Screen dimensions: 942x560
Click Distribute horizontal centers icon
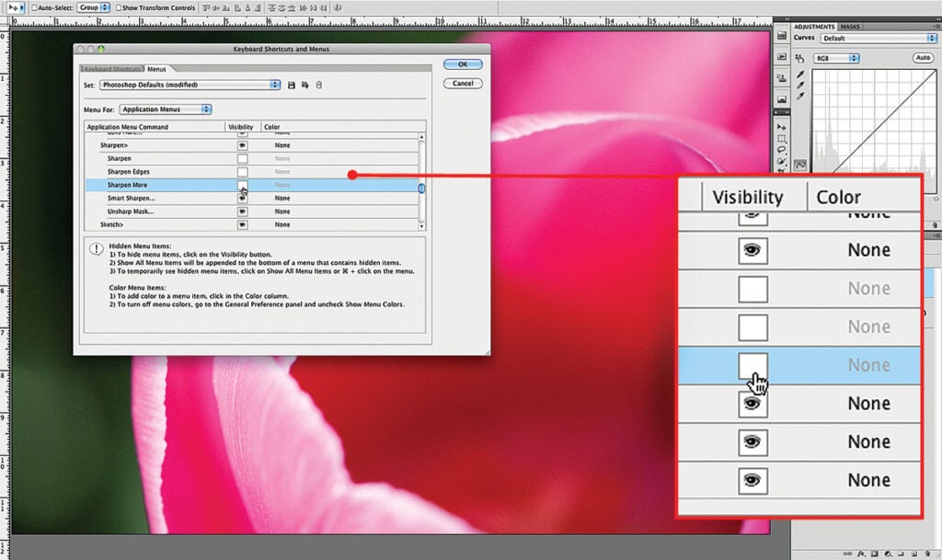click(x=314, y=7)
